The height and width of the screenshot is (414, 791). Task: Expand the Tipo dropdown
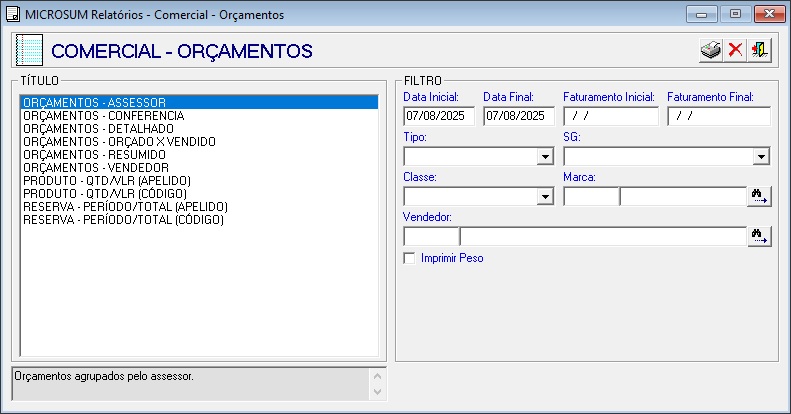pyautogui.click(x=545, y=156)
